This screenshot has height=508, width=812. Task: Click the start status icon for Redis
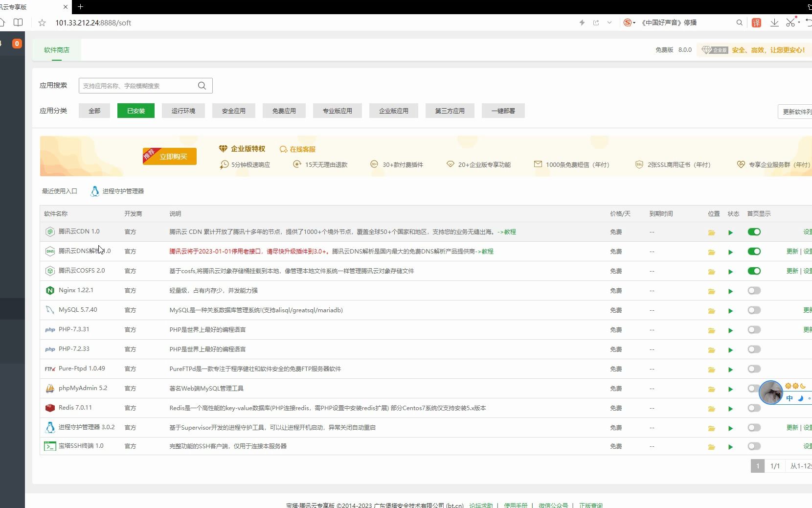pyautogui.click(x=730, y=408)
